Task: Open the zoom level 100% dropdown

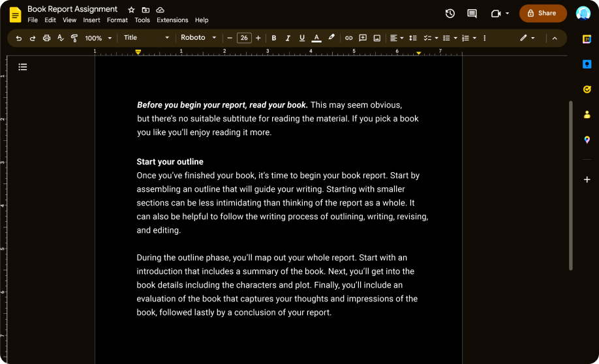Action: 97,38
